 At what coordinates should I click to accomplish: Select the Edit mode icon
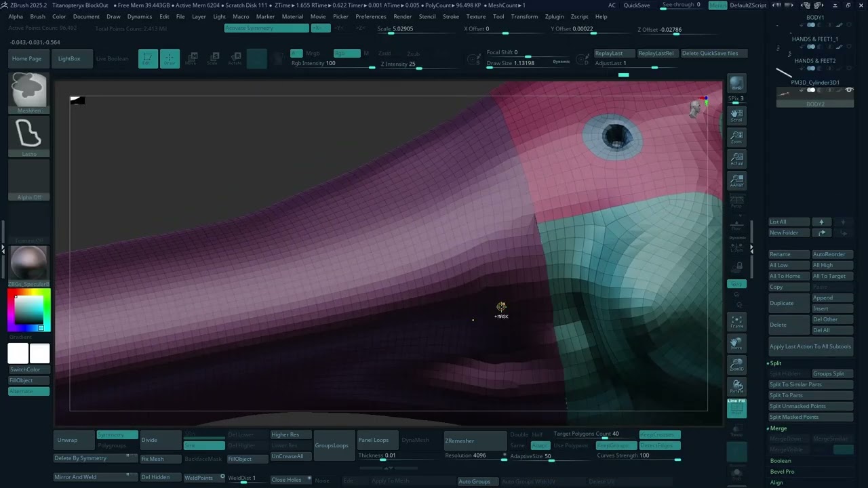click(148, 59)
